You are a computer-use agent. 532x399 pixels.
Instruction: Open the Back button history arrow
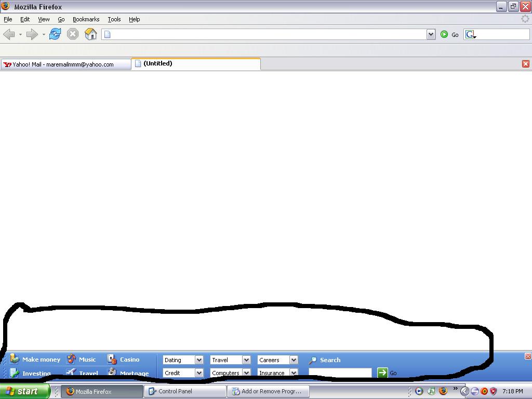[20, 34]
